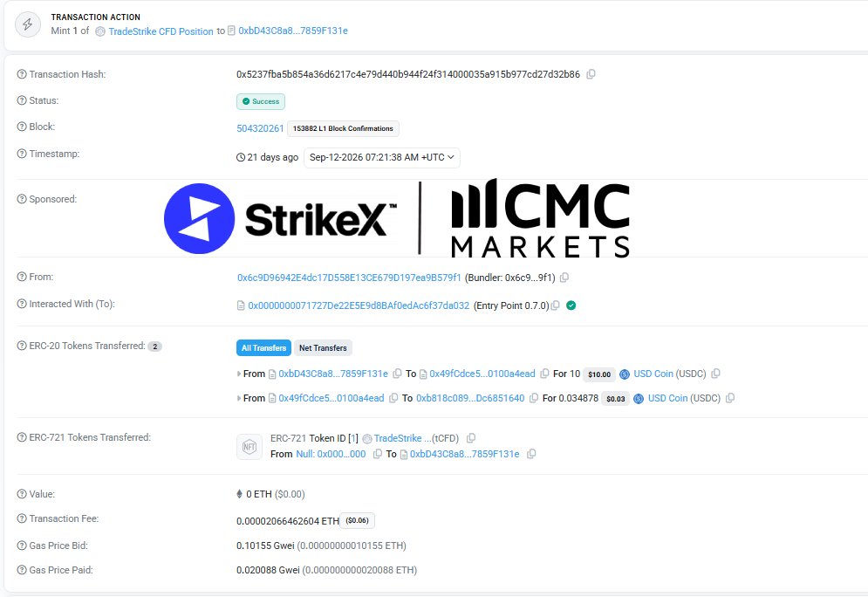Copy USDC token address in the 0.034878 row
Viewport: 868px width, 597px height.
pyautogui.click(x=729, y=398)
